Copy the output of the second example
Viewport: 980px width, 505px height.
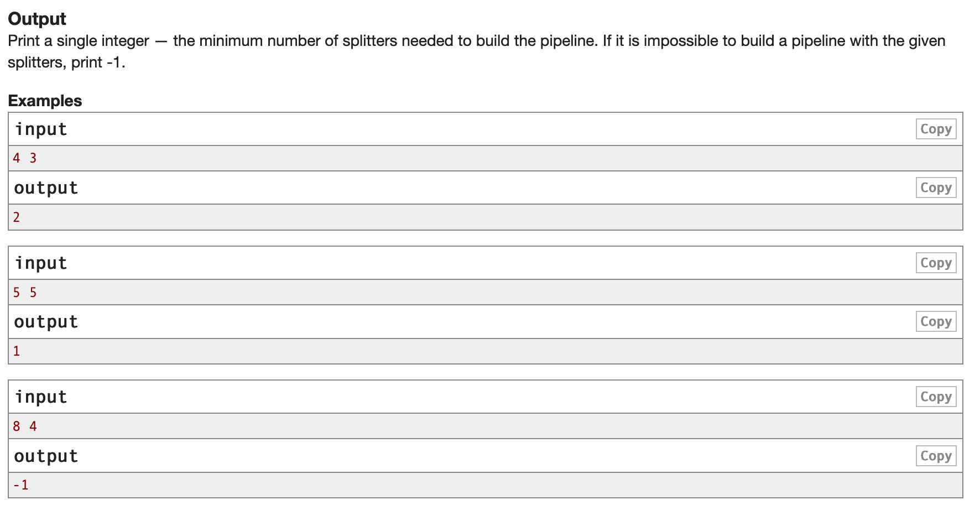point(936,321)
